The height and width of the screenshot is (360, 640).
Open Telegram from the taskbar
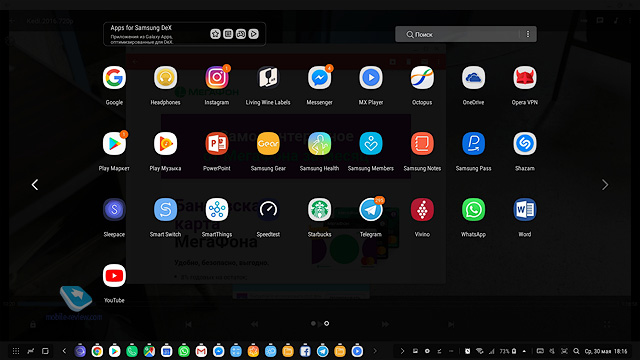[322, 351]
